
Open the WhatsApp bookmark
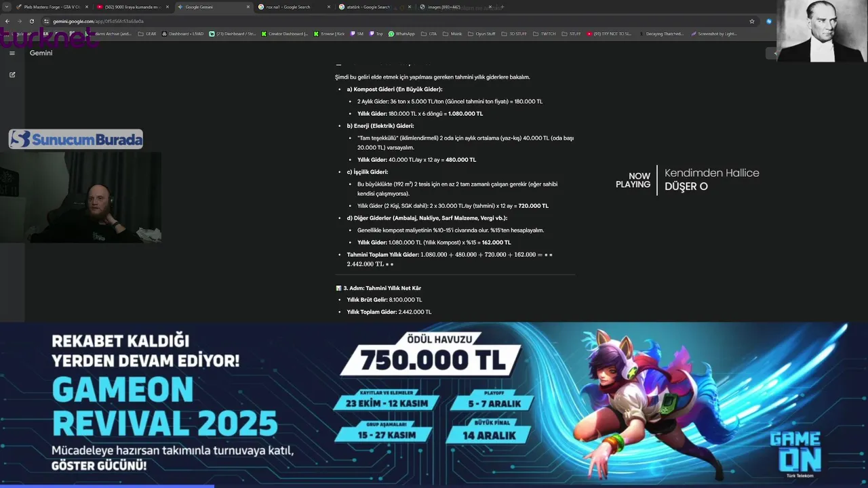pyautogui.click(x=401, y=33)
